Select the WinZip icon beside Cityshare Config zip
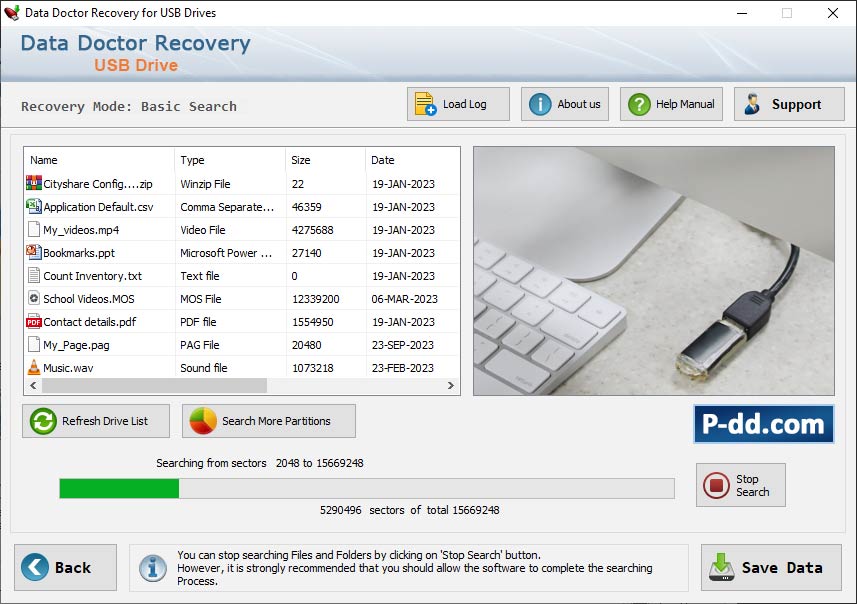Screen dimensions: 857x604 (x=34, y=184)
